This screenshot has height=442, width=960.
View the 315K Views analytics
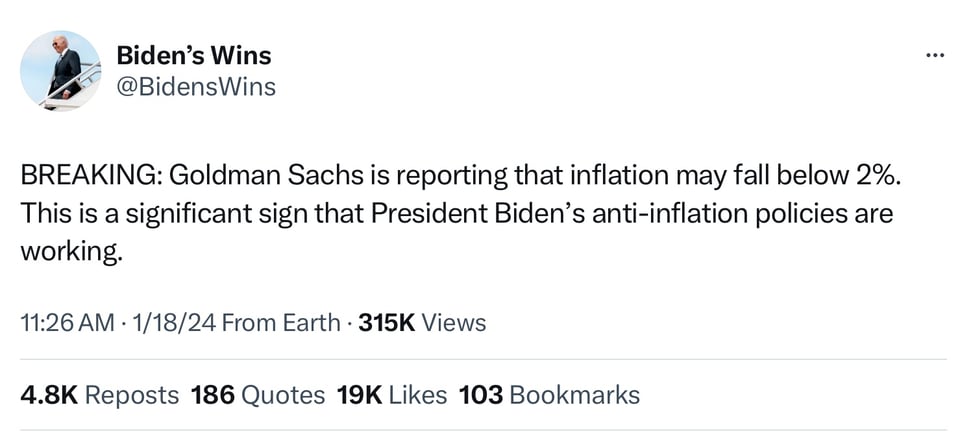[x=422, y=323]
